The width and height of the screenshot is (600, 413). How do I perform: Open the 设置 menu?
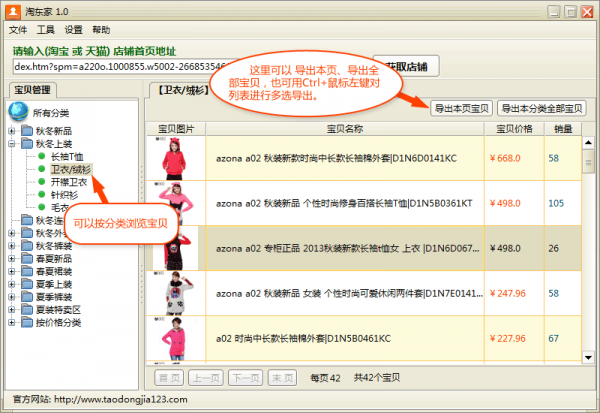point(73,30)
